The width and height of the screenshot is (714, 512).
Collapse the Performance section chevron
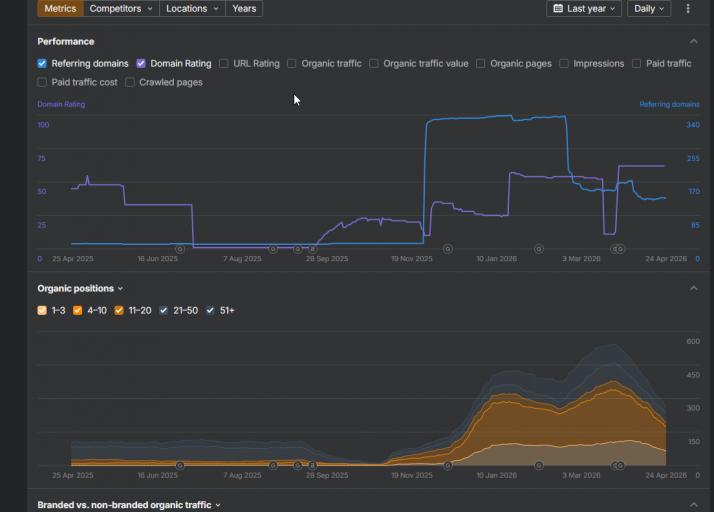[694, 41]
